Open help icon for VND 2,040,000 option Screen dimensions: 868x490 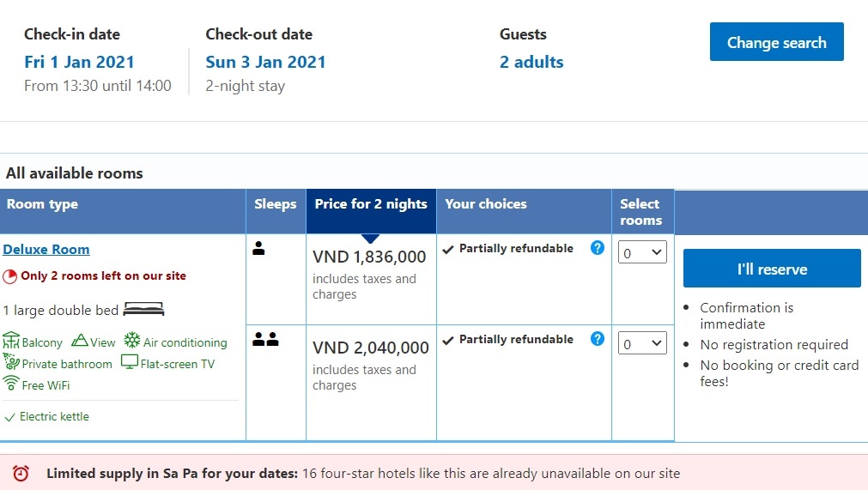pyautogui.click(x=598, y=339)
